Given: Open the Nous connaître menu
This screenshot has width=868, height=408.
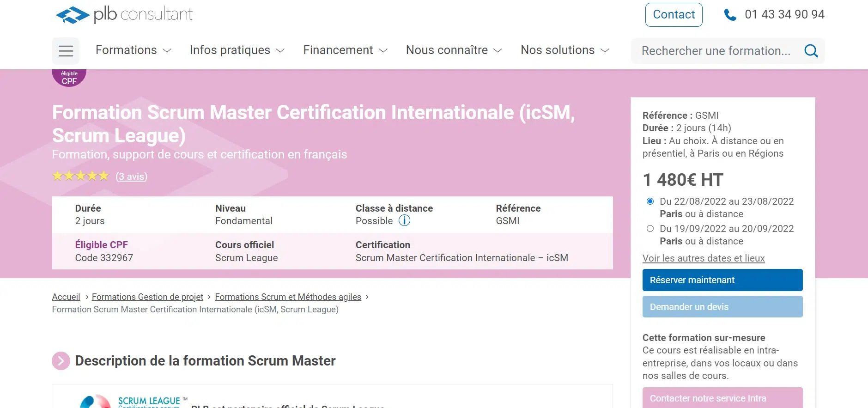Looking at the screenshot, I should (x=453, y=50).
